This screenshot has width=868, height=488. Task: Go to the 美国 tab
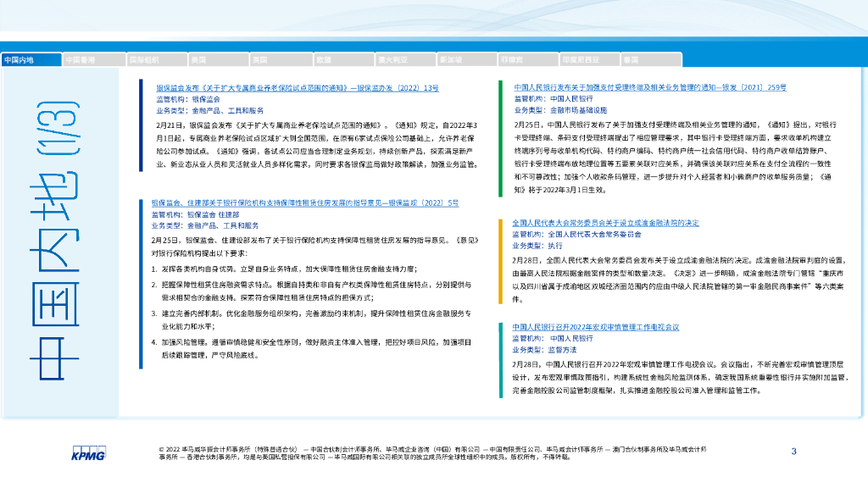point(217,60)
